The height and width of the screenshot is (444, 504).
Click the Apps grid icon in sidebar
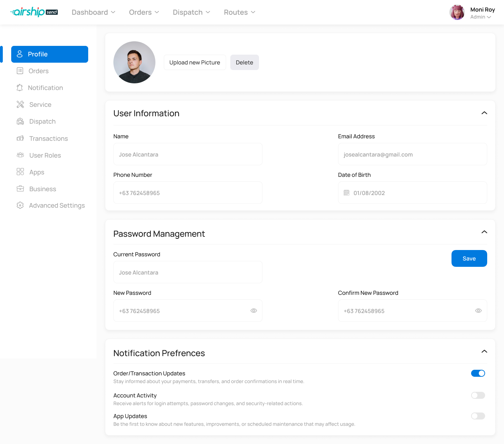click(x=20, y=172)
